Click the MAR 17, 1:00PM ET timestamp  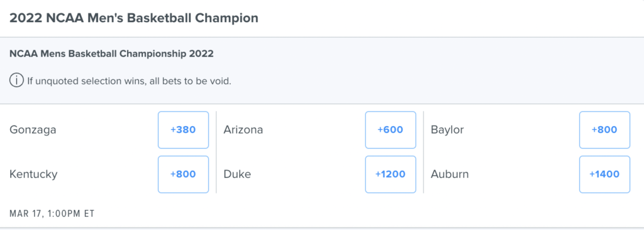[x=52, y=214]
